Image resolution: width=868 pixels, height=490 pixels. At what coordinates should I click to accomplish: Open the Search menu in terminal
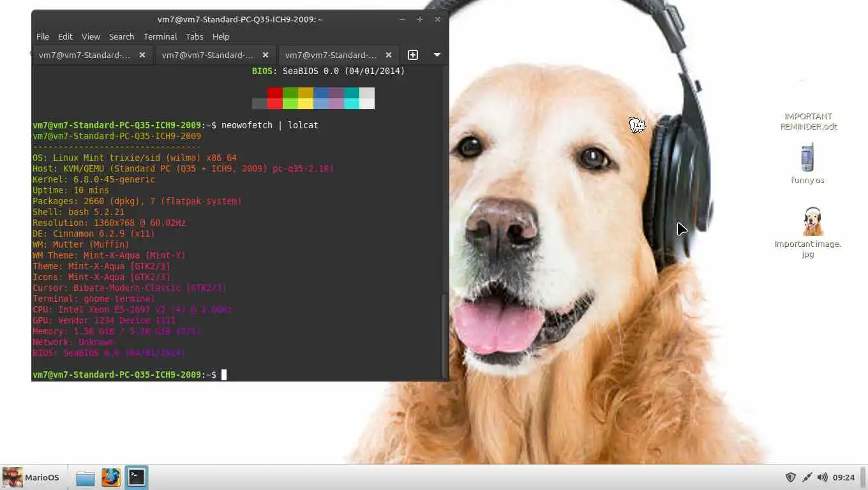pos(121,36)
